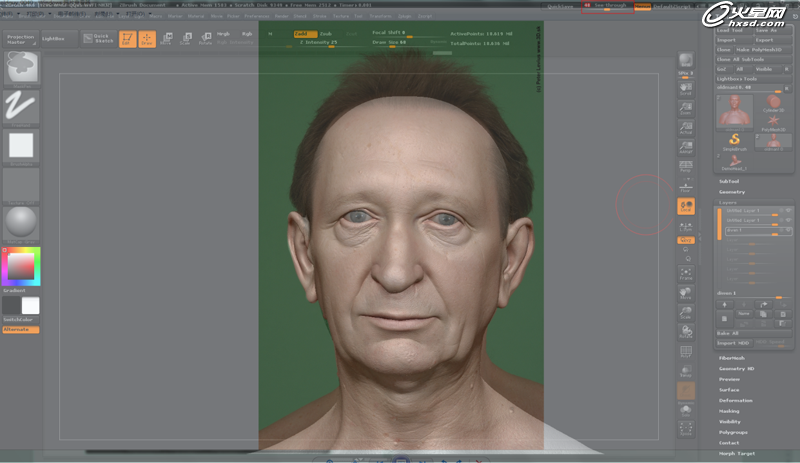This screenshot has height=463, width=800.
Task: Click the AAHalf icon
Action: pos(686,148)
